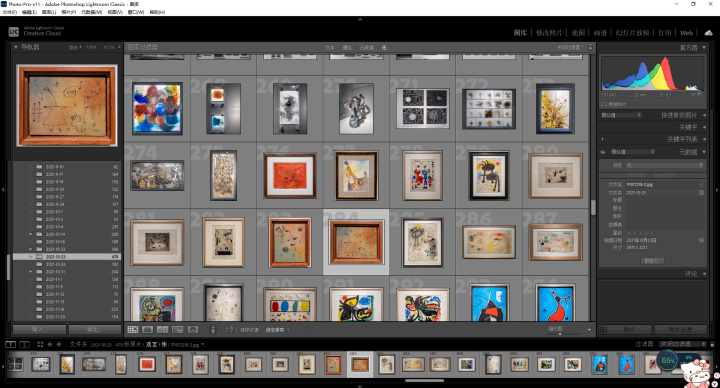
Task: Click the 导出... export button
Action: pyautogui.click(x=95, y=330)
